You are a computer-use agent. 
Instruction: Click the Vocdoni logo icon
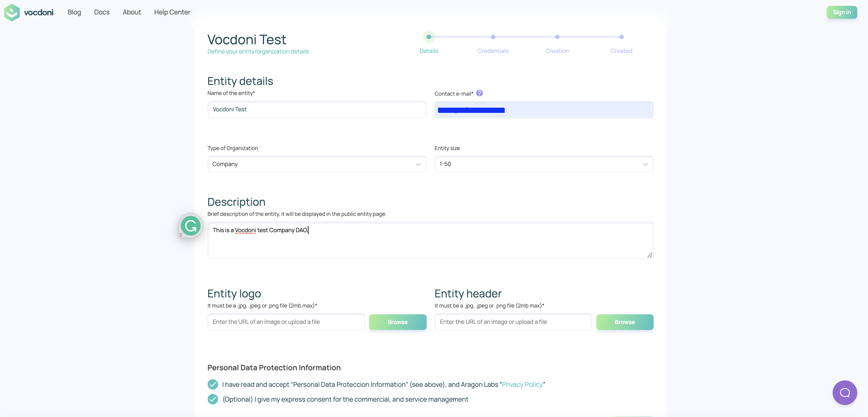tap(12, 13)
